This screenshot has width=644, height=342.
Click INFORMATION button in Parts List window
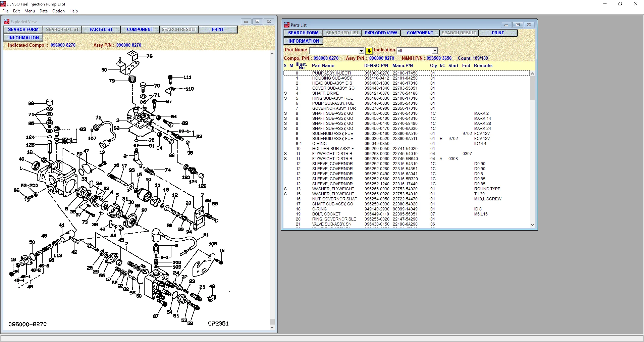coord(304,41)
